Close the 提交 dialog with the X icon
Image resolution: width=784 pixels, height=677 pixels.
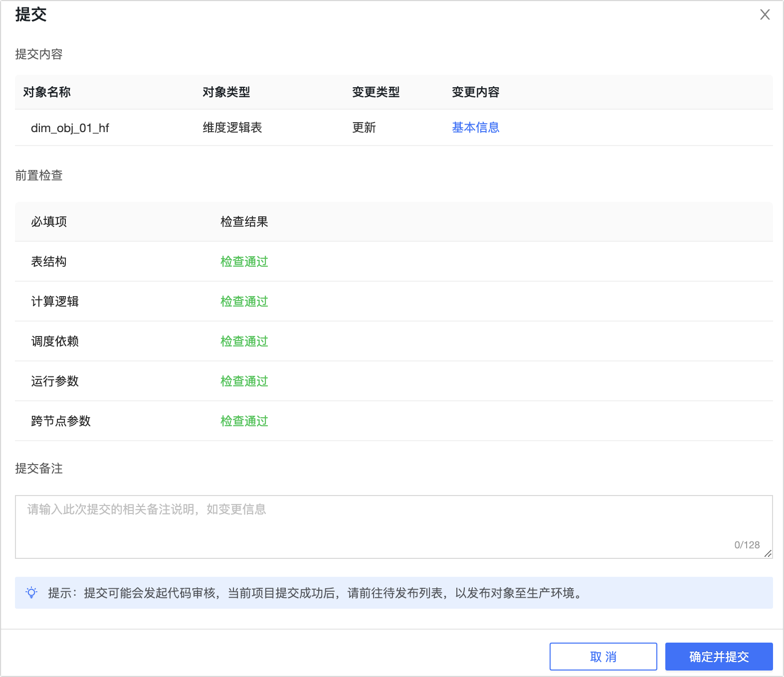pos(765,14)
